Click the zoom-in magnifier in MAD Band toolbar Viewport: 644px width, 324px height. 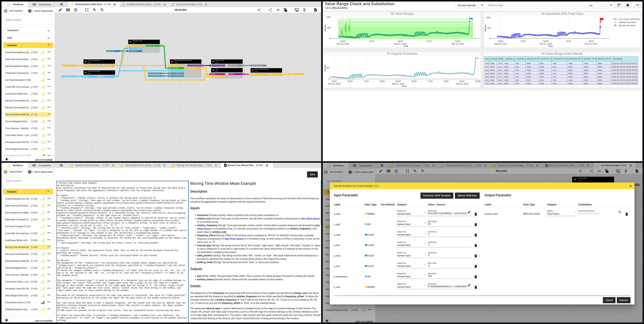coord(94,10)
